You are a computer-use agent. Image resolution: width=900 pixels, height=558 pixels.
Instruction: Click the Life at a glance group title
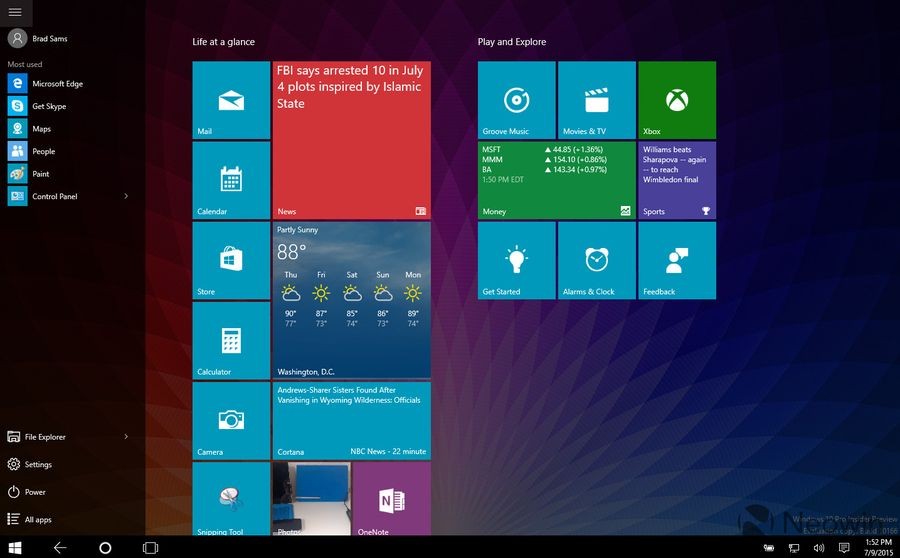[223, 42]
